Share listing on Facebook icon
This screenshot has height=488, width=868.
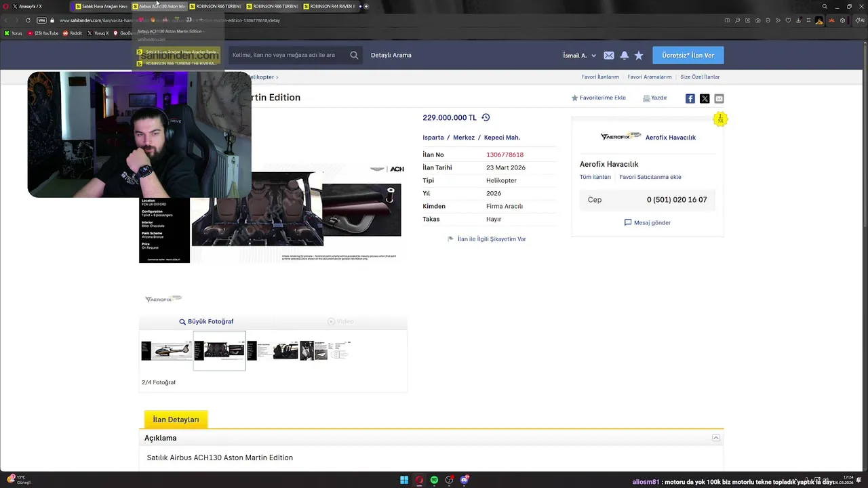[x=690, y=99]
